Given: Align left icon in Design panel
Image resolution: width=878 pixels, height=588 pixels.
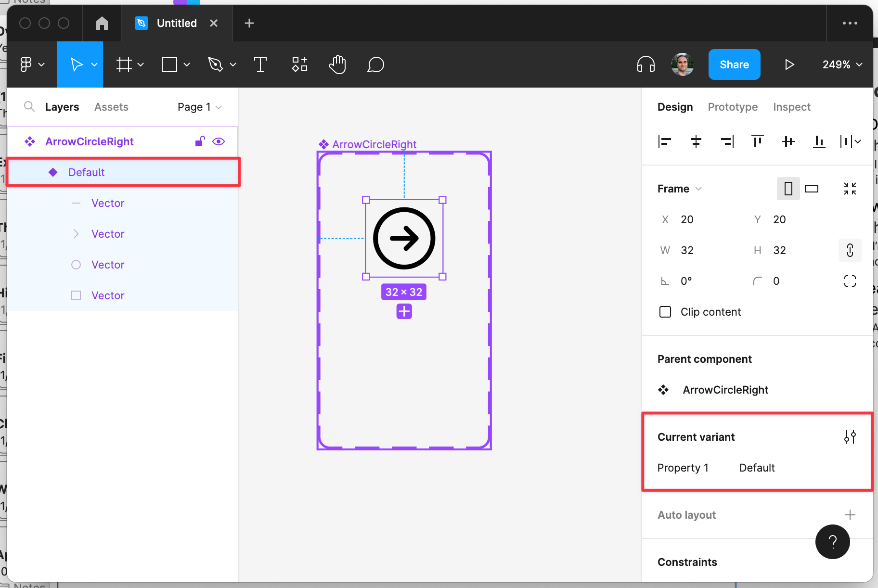Looking at the screenshot, I should [665, 141].
